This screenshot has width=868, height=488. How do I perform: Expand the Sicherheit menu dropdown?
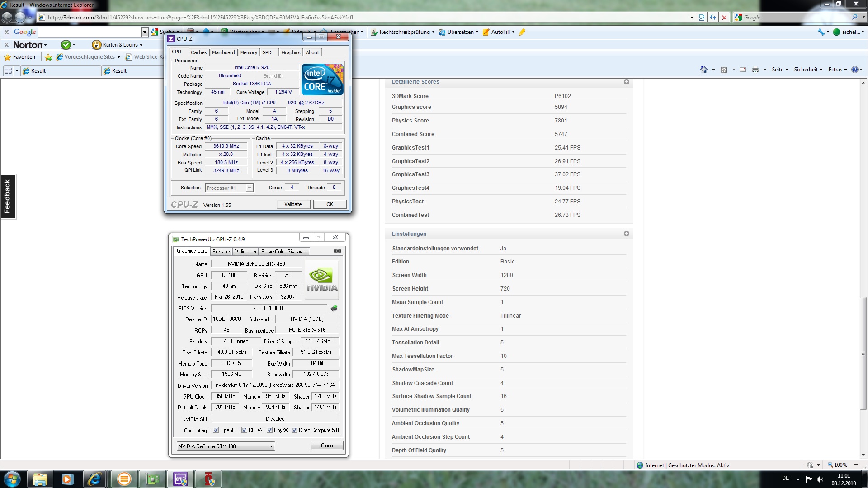click(808, 70)
